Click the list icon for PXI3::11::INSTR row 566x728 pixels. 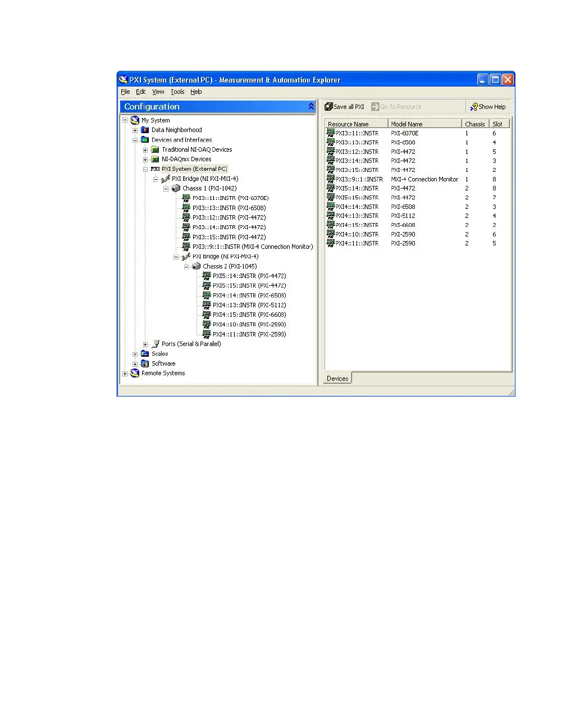click(331, 133)
